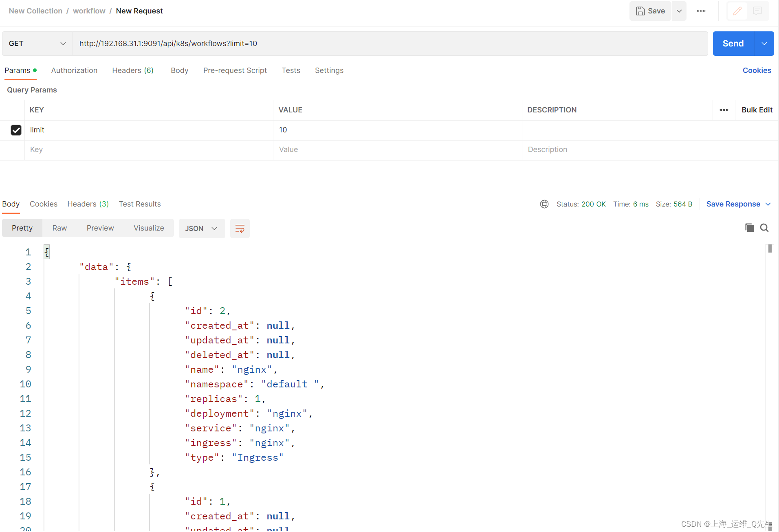Click the empty Value placeholder field
The image size is (779, 532).
397,150
